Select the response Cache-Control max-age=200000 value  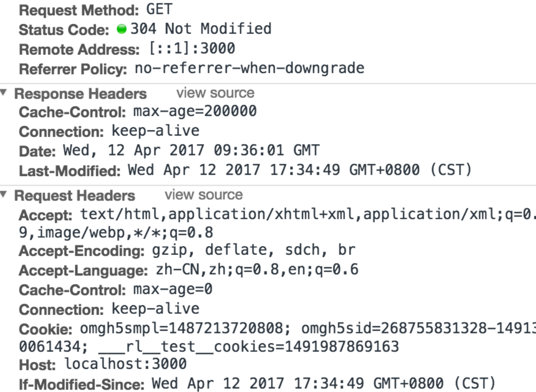click(195, 111)
